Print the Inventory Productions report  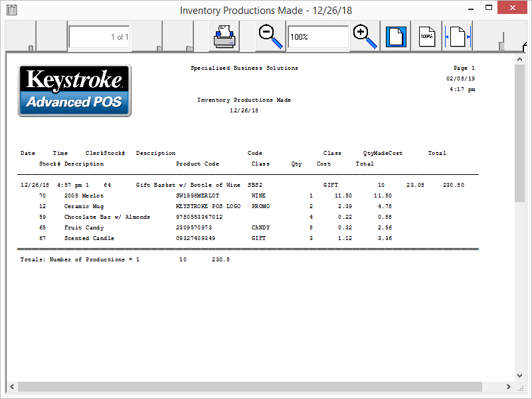(224, 36)
